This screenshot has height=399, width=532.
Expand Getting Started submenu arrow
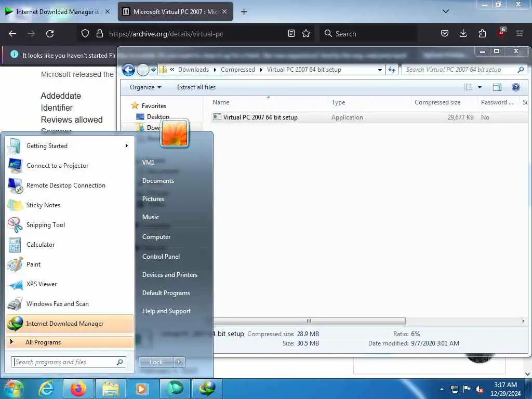(127, 146)
